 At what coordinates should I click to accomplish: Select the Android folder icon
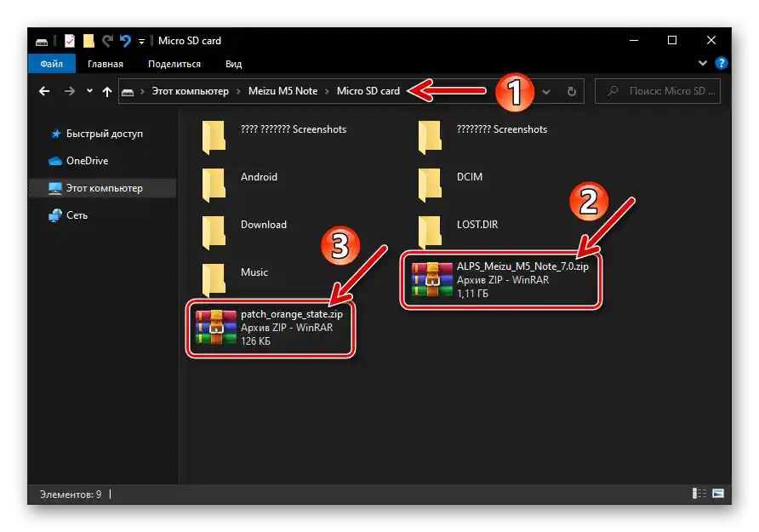point(214,186)
